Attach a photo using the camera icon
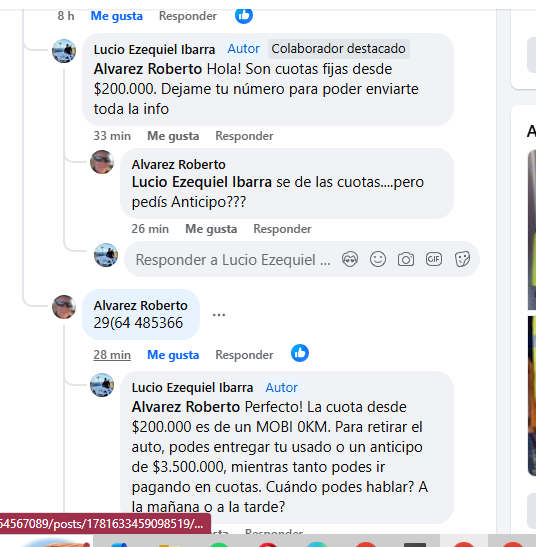Image resolution: width=536 pixels, height=547 pixels. click(405, 259)
